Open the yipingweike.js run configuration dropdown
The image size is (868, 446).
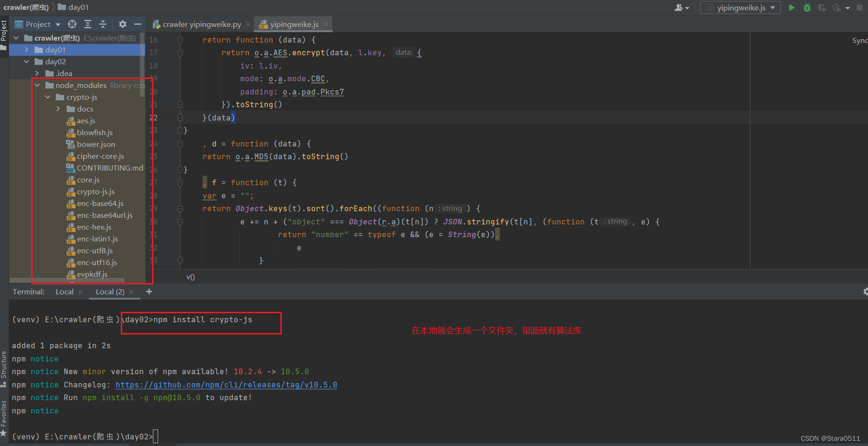pos(740,8)
